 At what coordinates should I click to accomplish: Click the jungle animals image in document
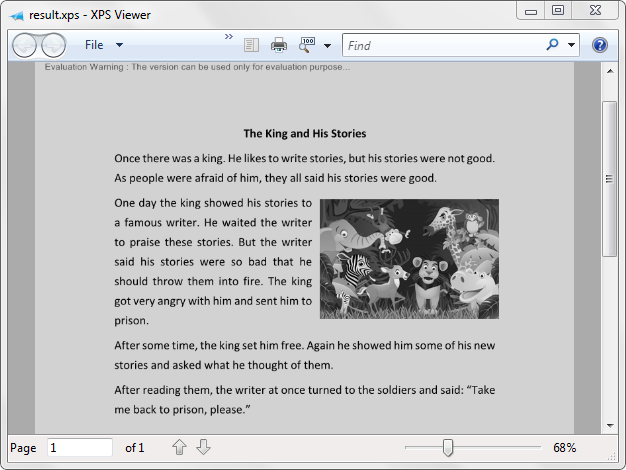pos(409,259)
